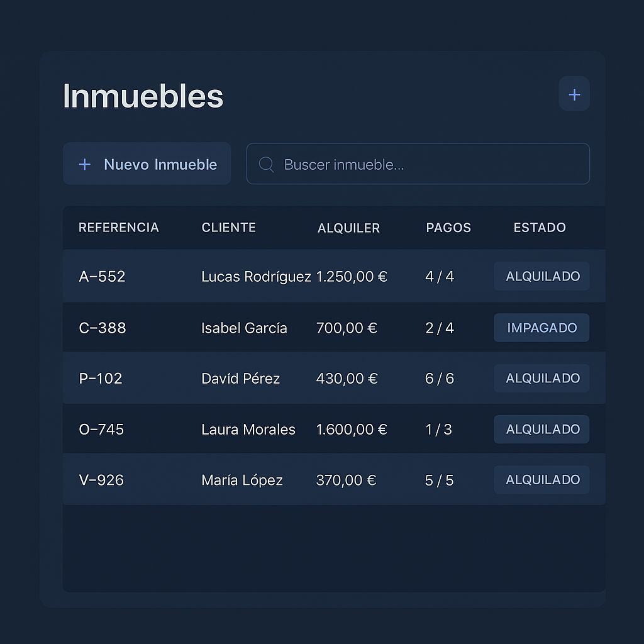Focus the Buscar inmueble search field
Image resolution: width=644 pixels, height=644 pixels.
tap(428, 165)
